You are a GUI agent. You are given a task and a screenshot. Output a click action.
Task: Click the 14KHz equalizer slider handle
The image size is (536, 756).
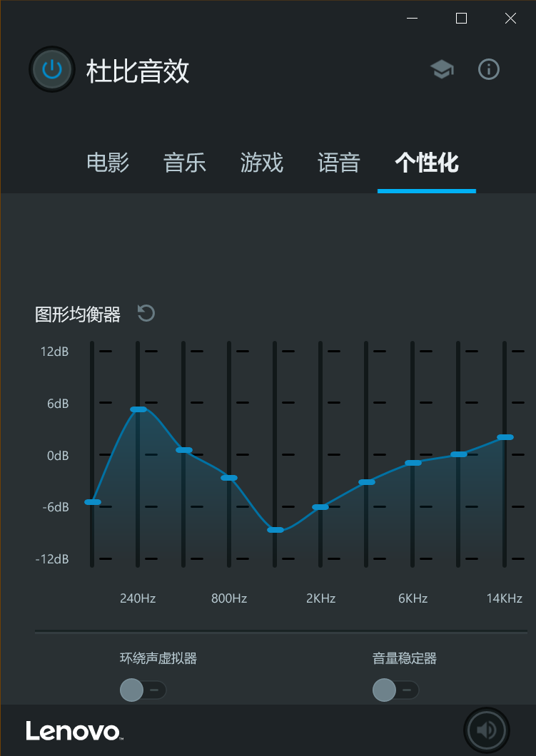pos(505,437)
